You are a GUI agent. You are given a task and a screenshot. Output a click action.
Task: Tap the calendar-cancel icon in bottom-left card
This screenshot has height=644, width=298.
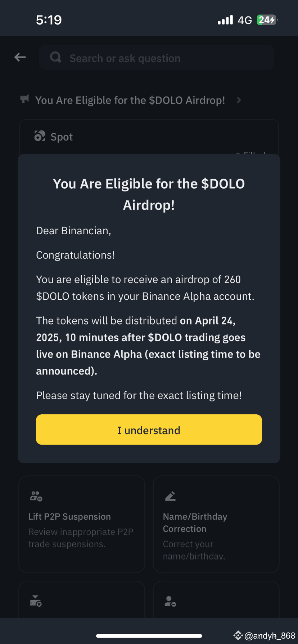(x=36, y=601)
